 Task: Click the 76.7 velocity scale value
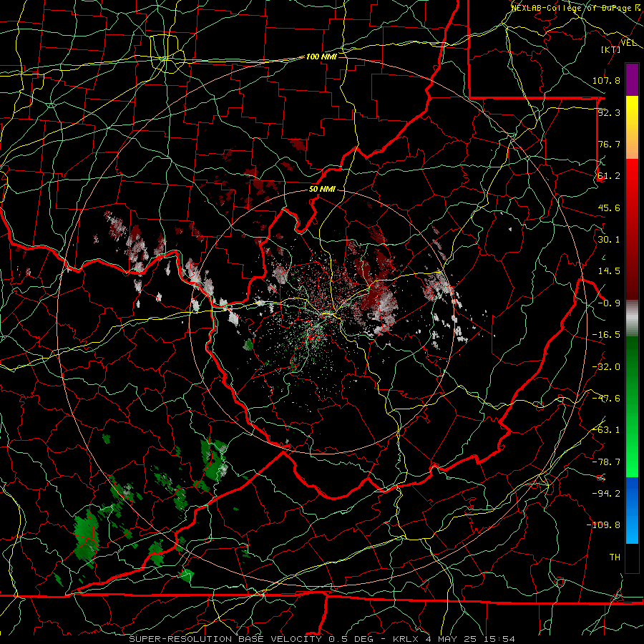pyautogui.click(x=609, y=144)
